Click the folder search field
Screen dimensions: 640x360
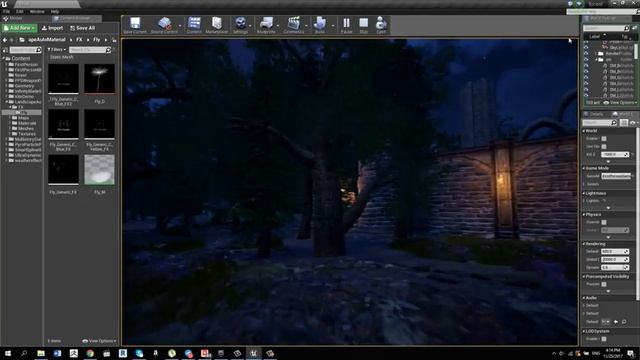pos(25,50)
